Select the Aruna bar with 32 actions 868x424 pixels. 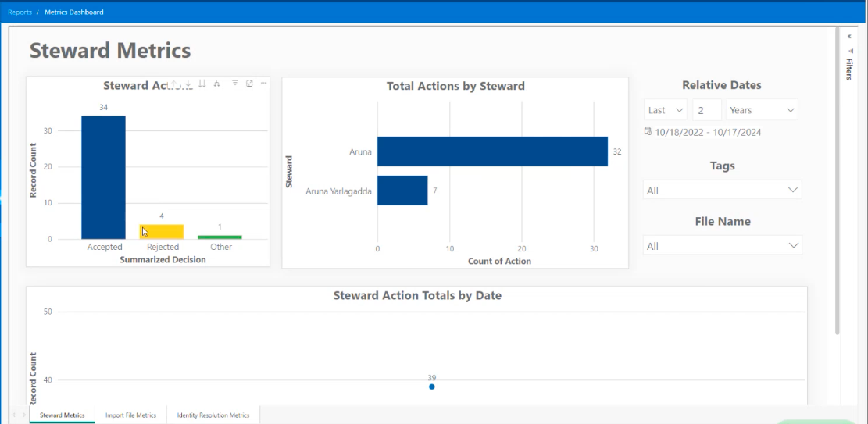[493, 151]
